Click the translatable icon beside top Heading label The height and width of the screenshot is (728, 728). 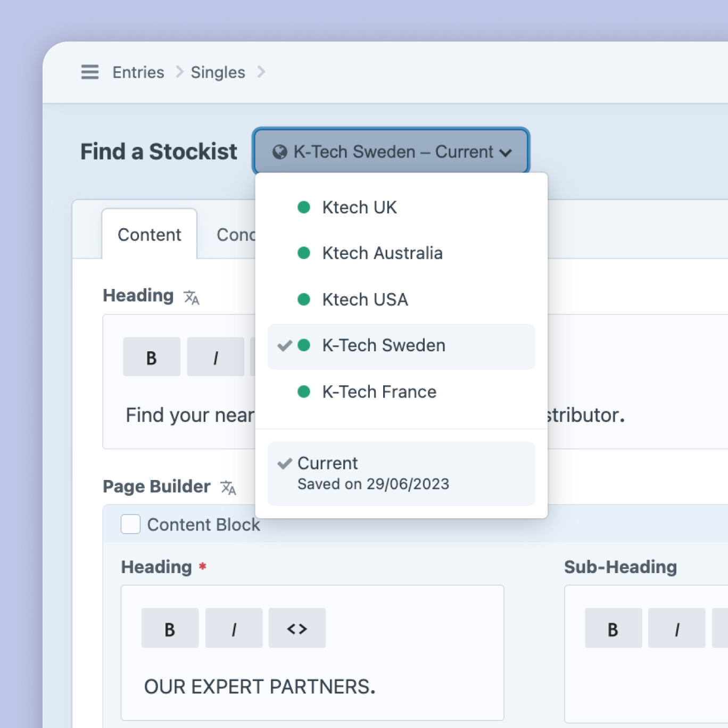tap(192, 297)
